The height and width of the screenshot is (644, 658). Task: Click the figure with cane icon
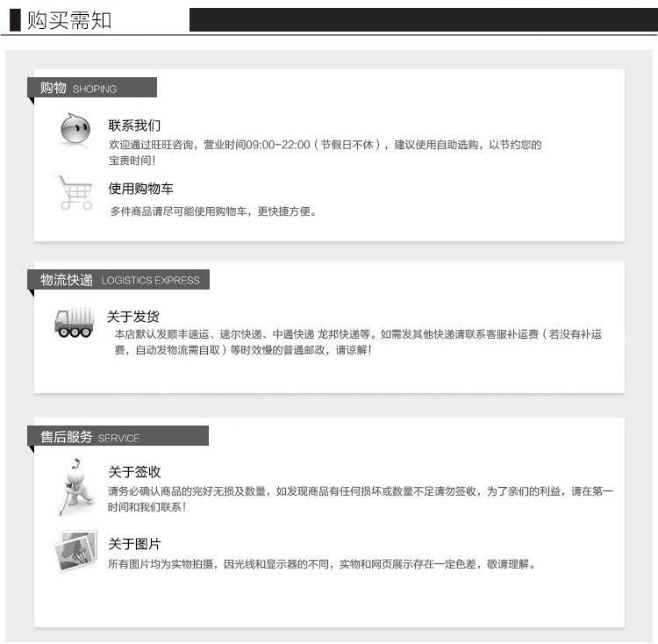click(x=76, y=487)
